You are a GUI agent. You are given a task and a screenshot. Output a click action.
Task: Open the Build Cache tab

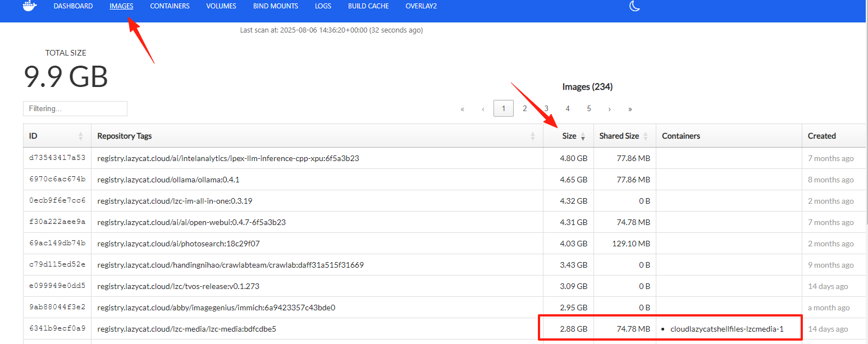click(368, 6)
